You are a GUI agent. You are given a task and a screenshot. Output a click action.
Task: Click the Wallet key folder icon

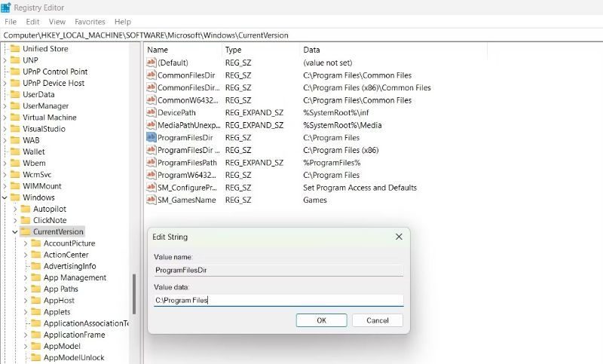14,151
